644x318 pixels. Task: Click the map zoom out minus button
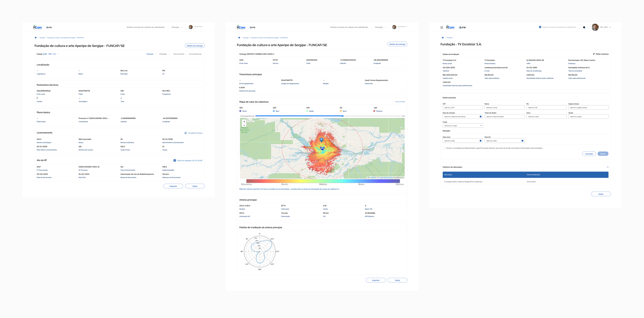point(244,125)
